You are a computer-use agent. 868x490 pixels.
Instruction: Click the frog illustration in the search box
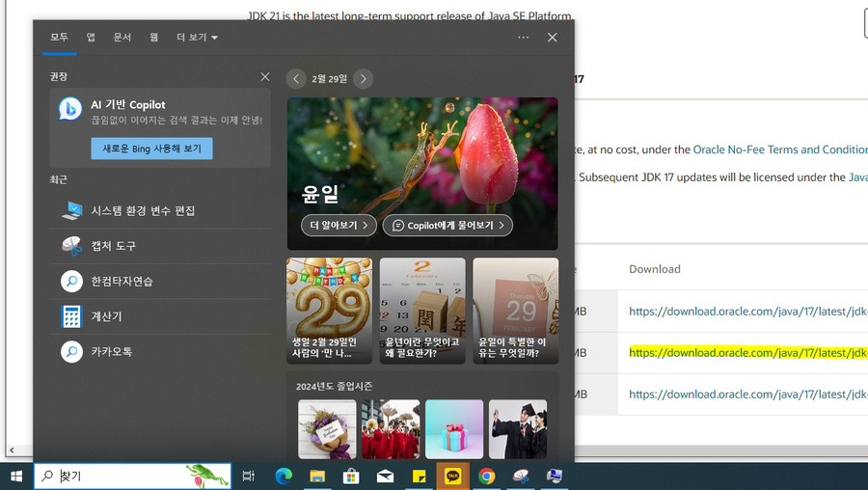point(207,476)
